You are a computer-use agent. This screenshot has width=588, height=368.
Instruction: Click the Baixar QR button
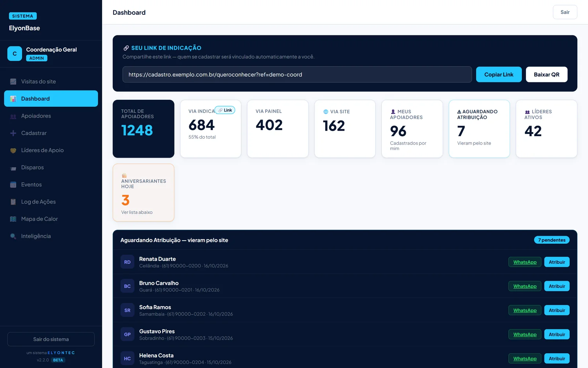click(546, 74)
